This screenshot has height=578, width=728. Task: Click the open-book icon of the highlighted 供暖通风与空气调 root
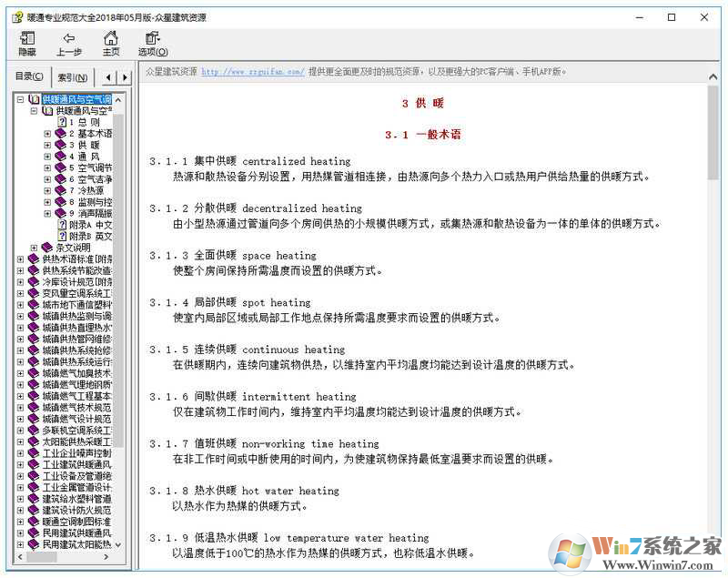coord(34,99)
